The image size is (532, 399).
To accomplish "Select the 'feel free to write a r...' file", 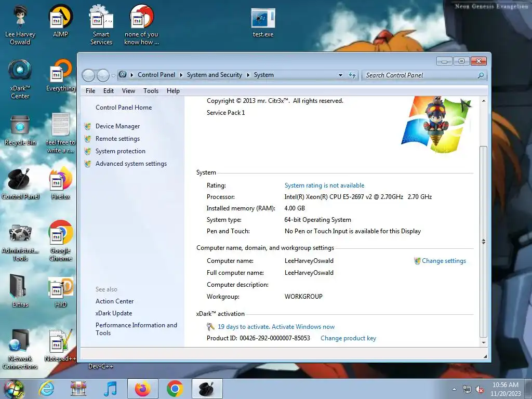I will point(60,133).
